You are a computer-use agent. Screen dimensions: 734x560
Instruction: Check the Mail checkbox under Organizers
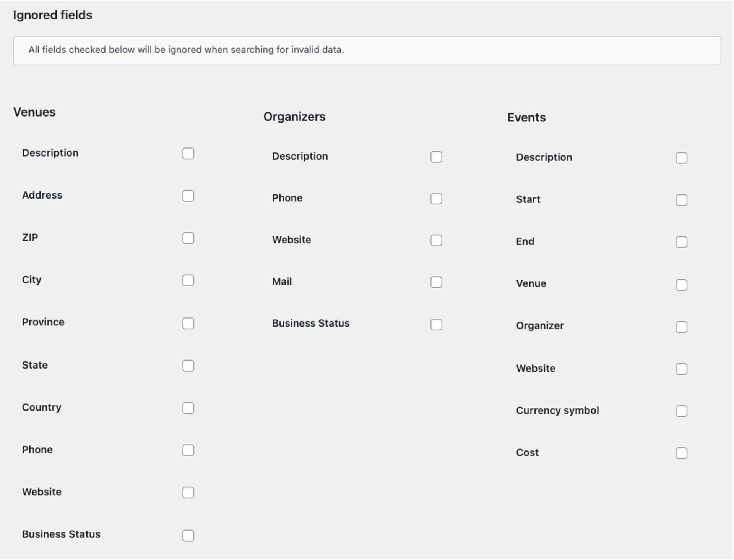point(436,282)
